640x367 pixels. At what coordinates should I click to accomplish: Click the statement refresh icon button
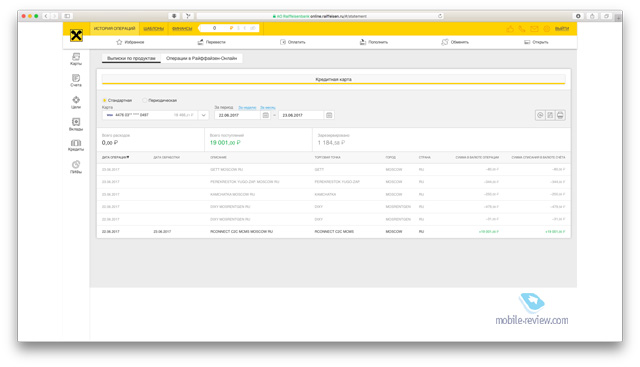[x=540, y=115]
